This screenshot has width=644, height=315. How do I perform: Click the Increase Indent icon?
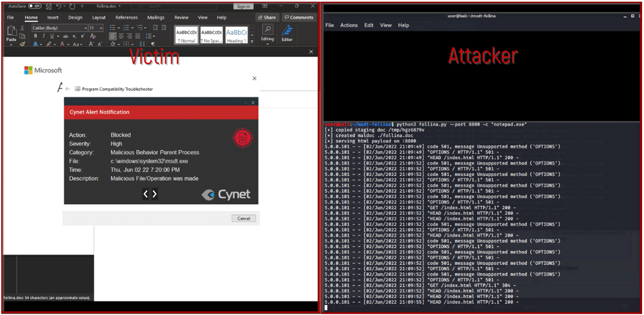(164, 28)
